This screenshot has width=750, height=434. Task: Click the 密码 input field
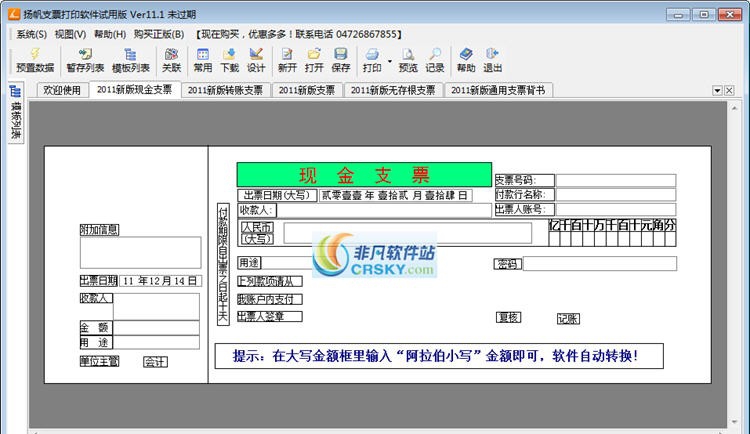coord(600,264)
